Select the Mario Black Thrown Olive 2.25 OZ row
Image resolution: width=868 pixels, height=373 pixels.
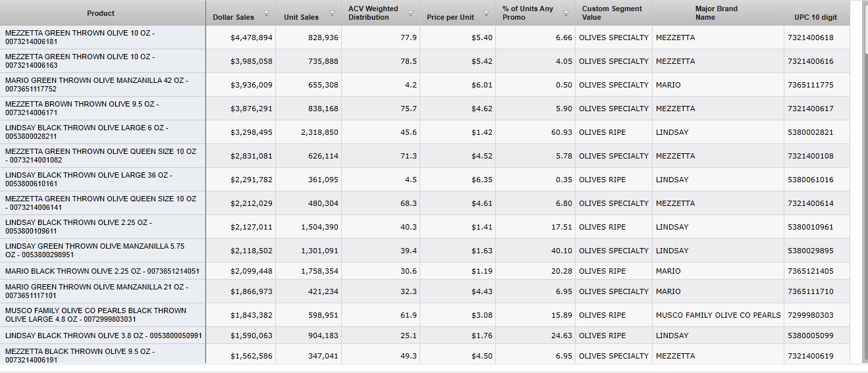tap(102, 271)
